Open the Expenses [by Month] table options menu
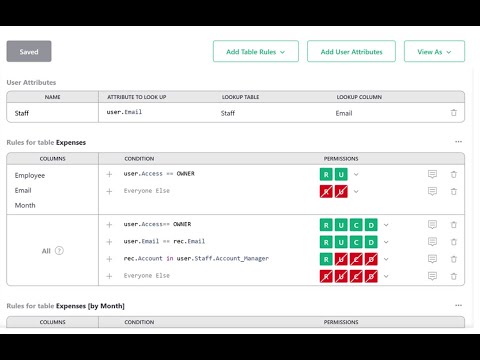 point(459,305)
